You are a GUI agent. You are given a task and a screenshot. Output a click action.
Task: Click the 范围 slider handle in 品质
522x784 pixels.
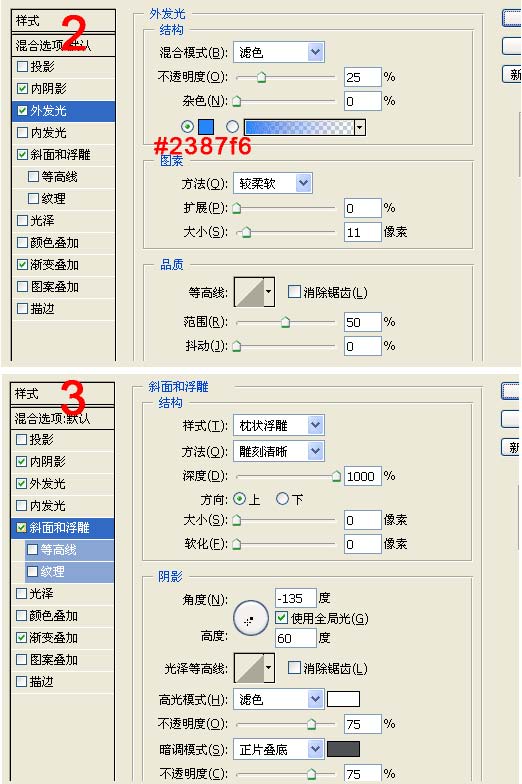[x=285, y=322]
